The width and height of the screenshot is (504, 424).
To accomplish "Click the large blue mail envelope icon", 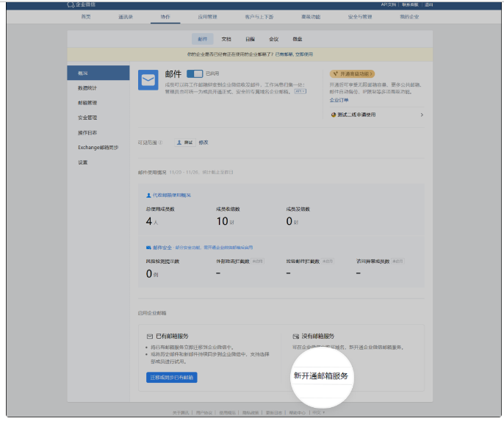I will [x=148, y=81].
